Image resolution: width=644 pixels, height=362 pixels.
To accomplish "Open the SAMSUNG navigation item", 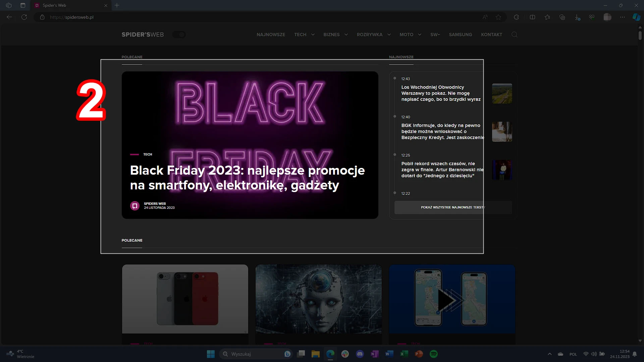I will (461, 35).
